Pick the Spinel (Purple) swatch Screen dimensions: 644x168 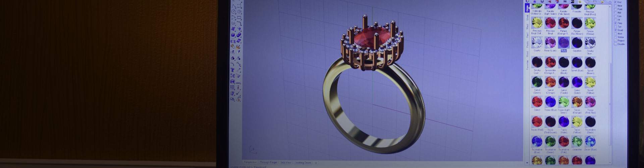pos(563,82)
